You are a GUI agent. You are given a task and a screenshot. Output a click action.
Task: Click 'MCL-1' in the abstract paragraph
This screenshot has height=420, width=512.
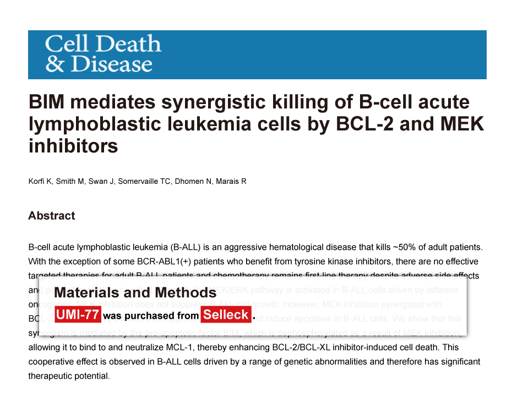click(x=178, y=347)
